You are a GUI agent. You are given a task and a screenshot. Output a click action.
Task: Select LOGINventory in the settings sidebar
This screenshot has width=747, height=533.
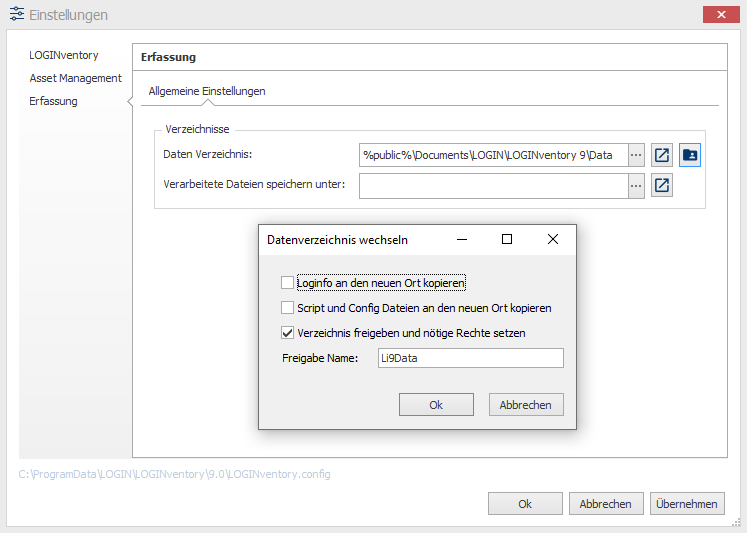coord(64,55)
